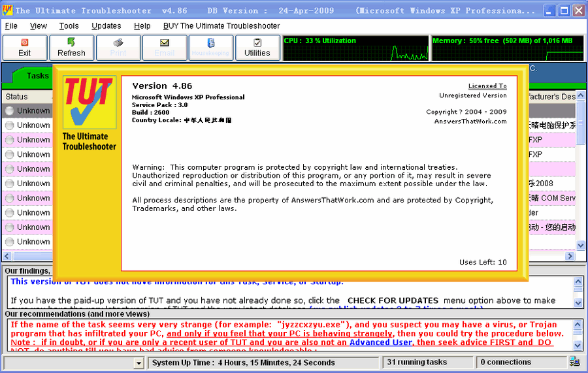This screenshot has height=373, width=588.
Task: Click 'AnswersThatWork.com' under copyright
Action: (470, 121)
